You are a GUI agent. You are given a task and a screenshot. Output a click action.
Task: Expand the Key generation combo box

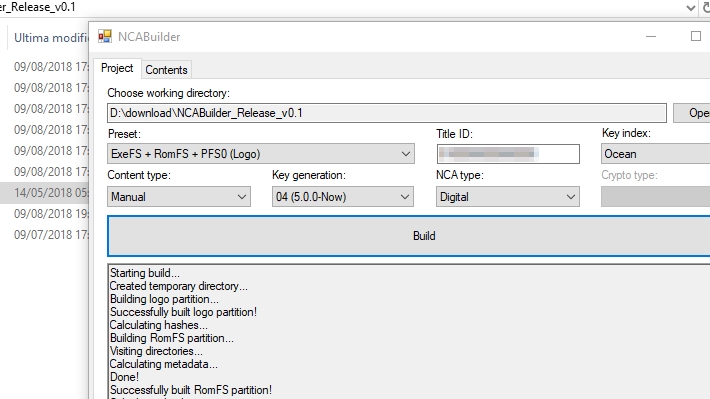tap(343, 197)
